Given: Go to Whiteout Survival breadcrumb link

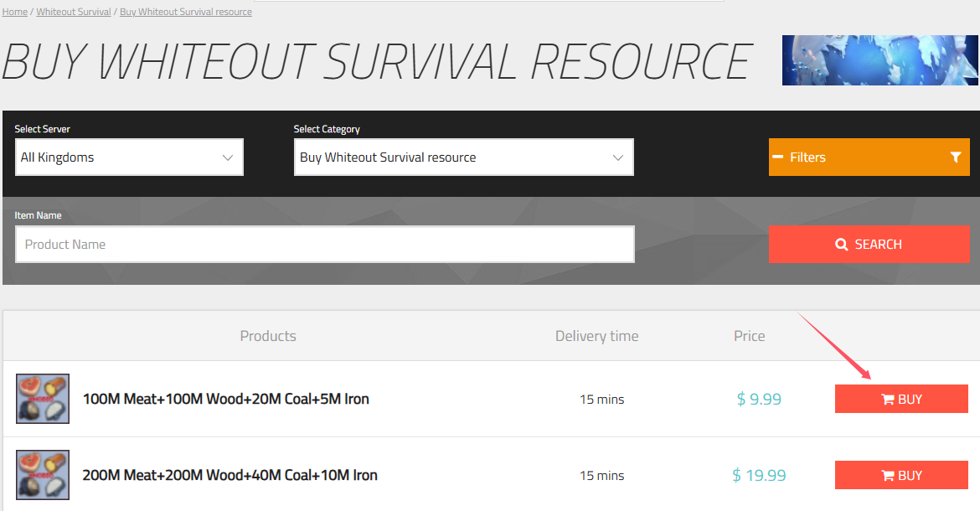Looking at the screenshot, I should tap(74, 12).
